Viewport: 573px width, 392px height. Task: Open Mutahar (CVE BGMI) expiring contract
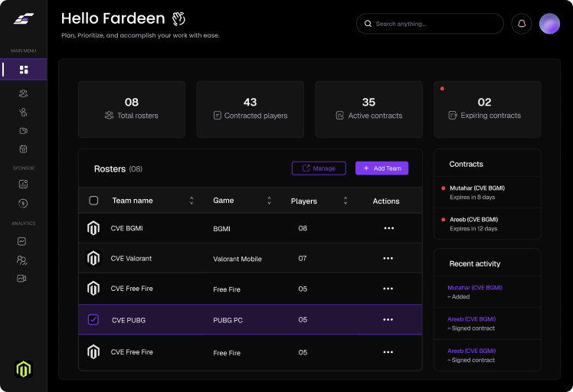click(487, 192)
